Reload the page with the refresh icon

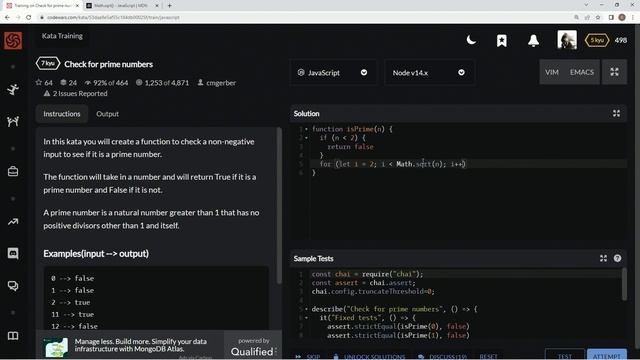[29, 18]
